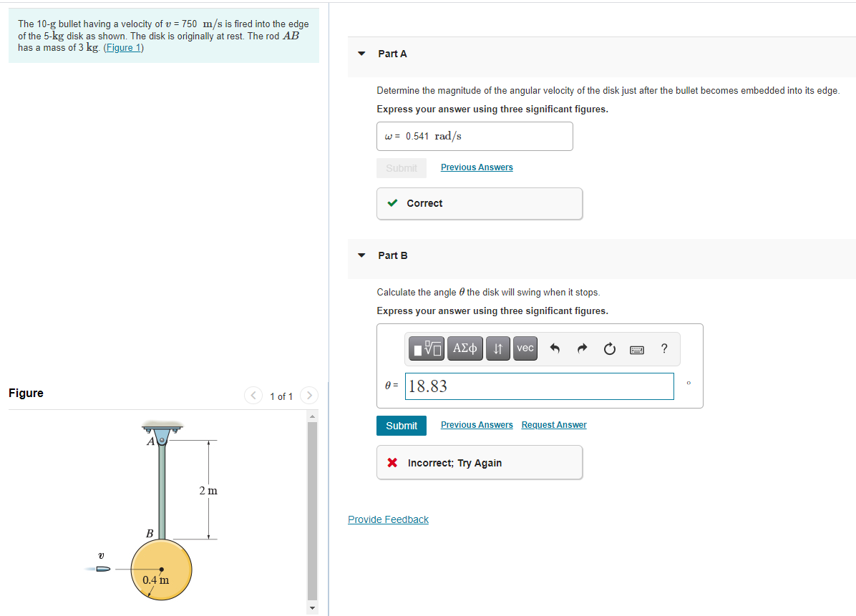The image size is (856, 616).
Task: Open the Greek symbols ΑΣφ palette
Action: [x=465, y=348]
